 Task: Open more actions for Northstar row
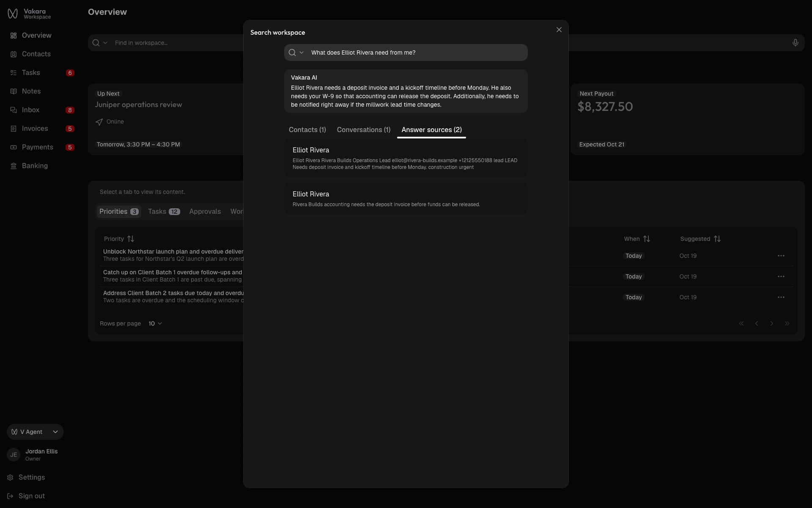click(x=781, y=256)
